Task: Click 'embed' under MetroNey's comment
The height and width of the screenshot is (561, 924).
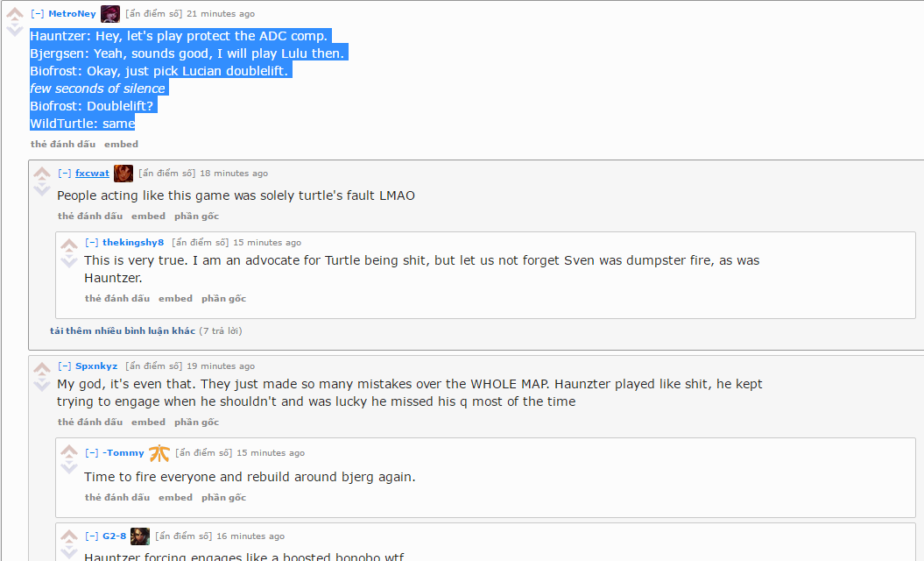Action: point(122,144)
